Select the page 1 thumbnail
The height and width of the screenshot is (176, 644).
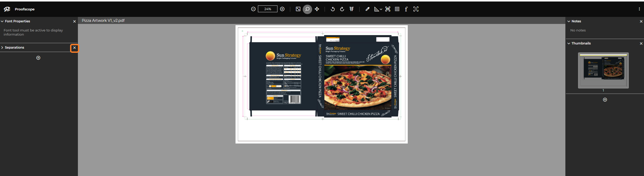coord(603,70)
